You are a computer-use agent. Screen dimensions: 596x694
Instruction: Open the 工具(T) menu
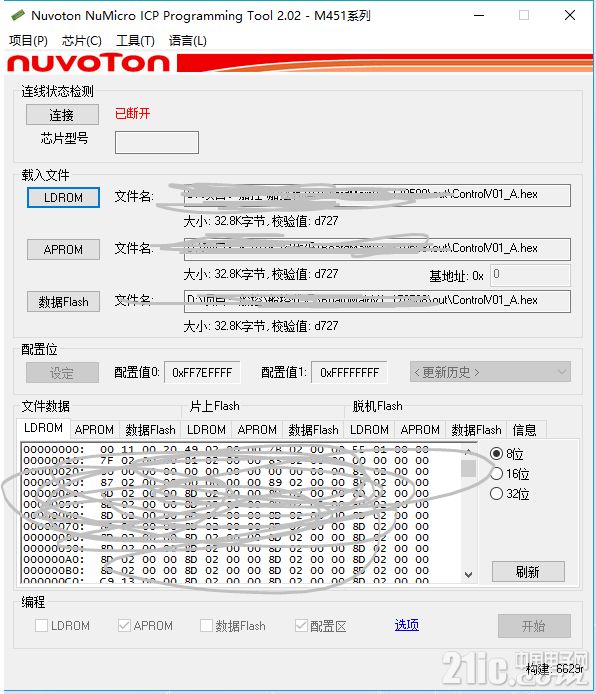point(135,41)
